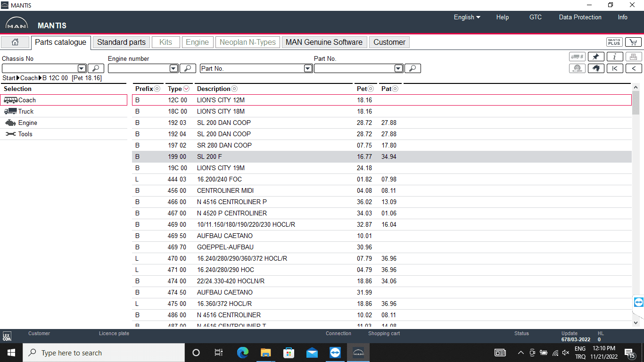Screen dimensions: 644x362
Task: Jump to first level with |< button
Action: pos(615,68)
